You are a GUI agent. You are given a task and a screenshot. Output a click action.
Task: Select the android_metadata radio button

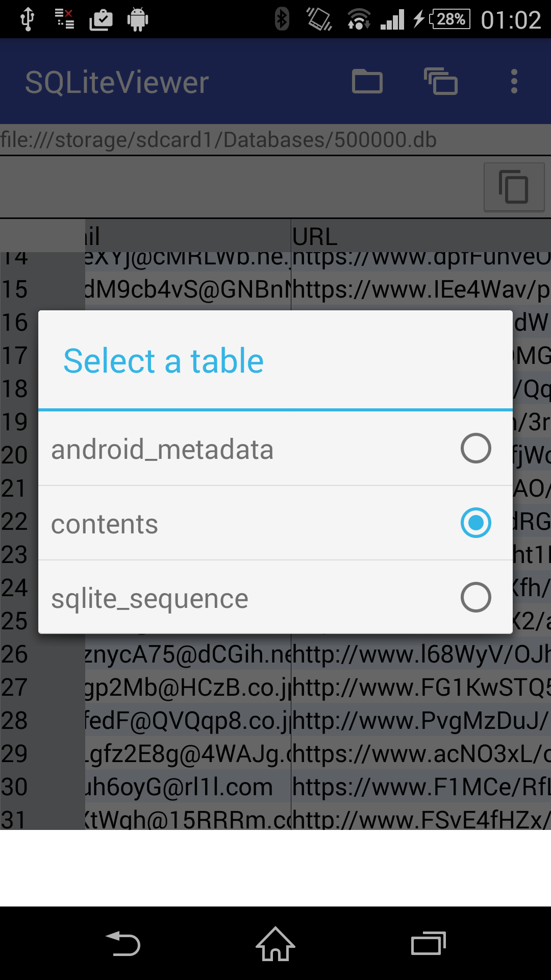coord(475,448)
